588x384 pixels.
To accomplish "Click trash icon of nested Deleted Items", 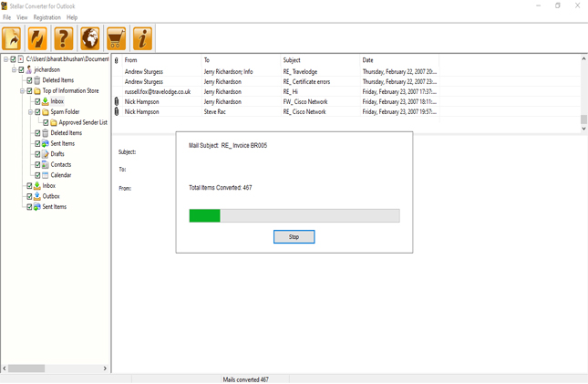I will tap(46, 133).
